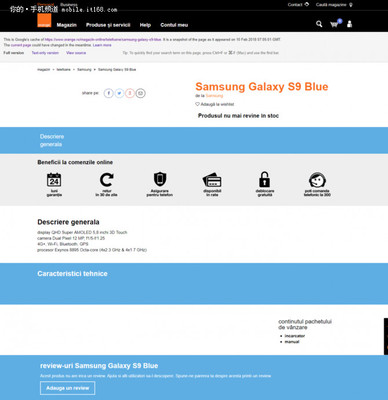Share product on Twitter
388x400 pixels.
click(119, 93)
